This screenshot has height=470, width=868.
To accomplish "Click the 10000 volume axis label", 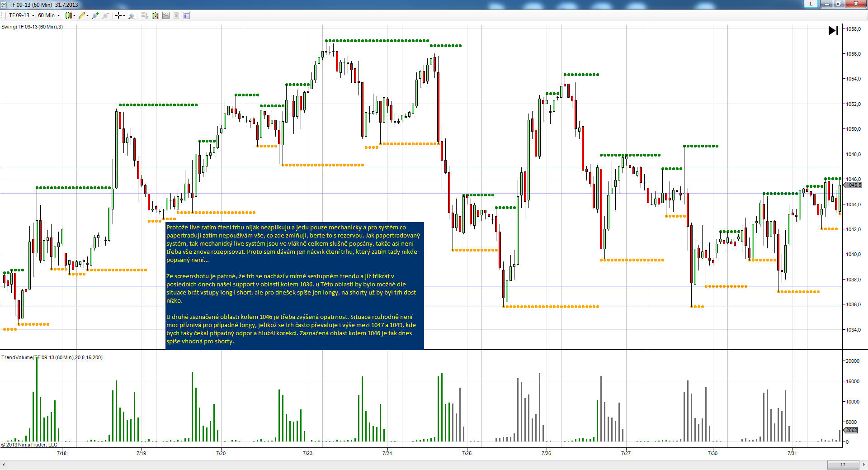I will (853, 402).
